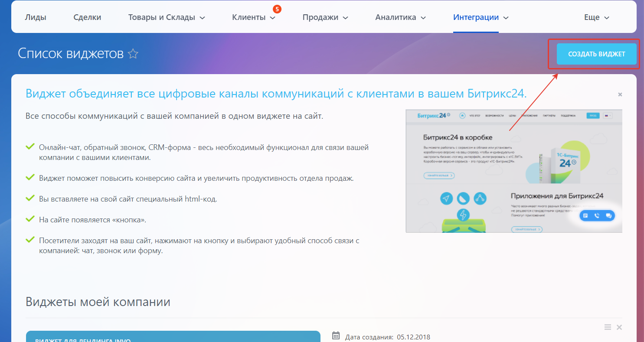This screenshot has height=342, width=644.
Task: Click the Битрикс24 site preview image
Action: tap(514, 171)
